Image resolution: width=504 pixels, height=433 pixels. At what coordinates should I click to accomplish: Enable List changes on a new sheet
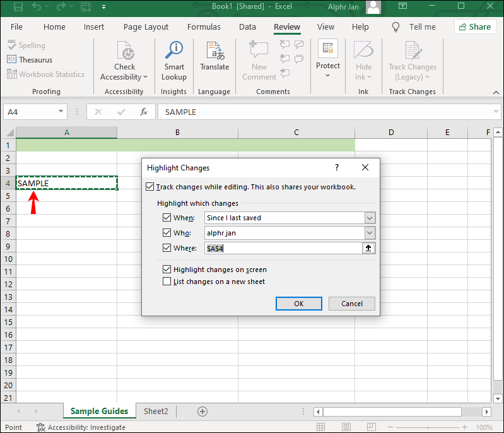[167, 282]
